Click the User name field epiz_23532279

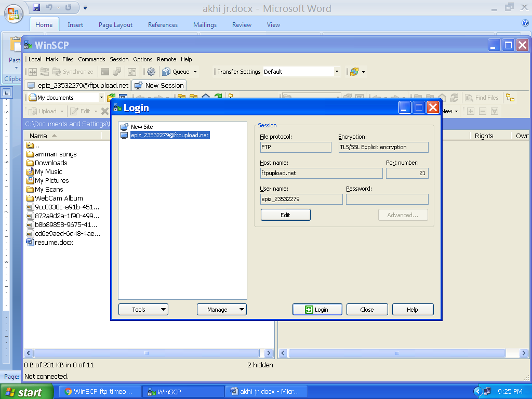click(301, 199)
